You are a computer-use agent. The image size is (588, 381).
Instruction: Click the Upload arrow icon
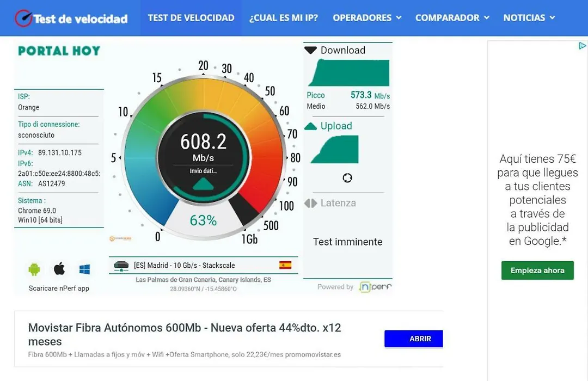tap(310, 126)
